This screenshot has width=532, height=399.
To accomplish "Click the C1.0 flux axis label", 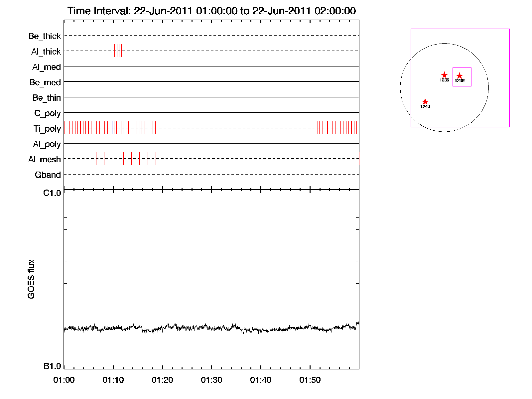I will 52,193.
